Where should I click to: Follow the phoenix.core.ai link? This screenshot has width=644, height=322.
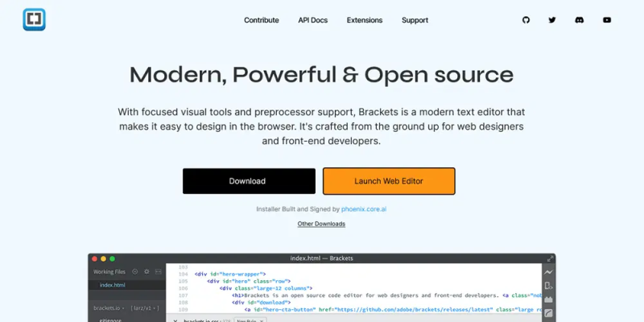[x=364, y=209]
